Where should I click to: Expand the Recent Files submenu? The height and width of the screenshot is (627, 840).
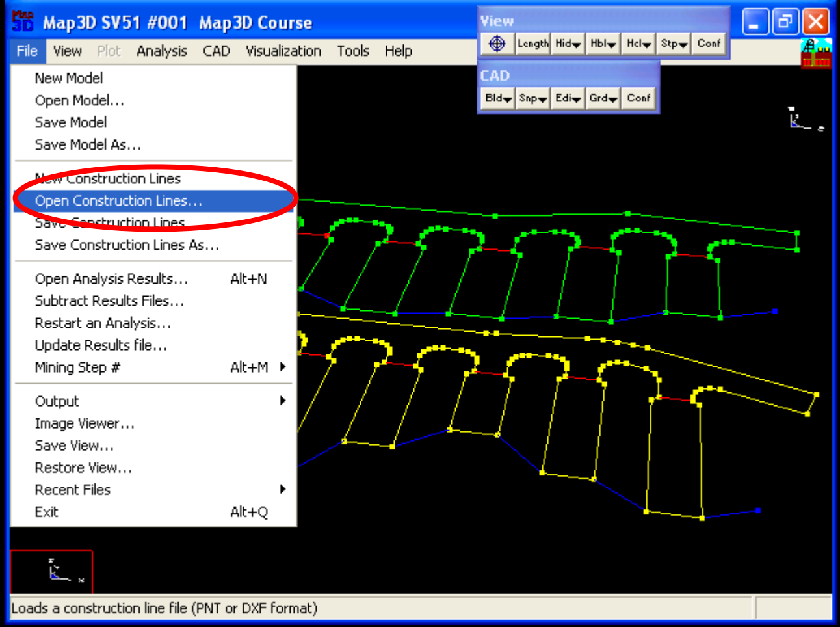coord(153,489)
